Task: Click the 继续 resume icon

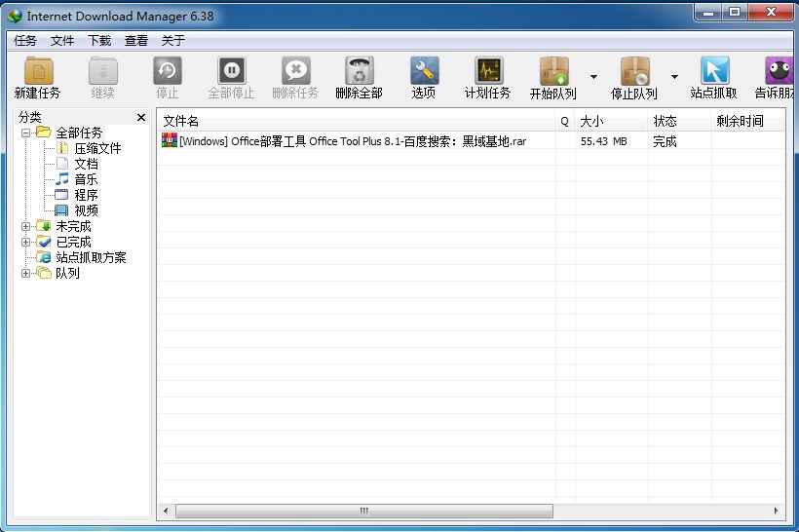Action: pyautogui.click(x=103, y=71)
